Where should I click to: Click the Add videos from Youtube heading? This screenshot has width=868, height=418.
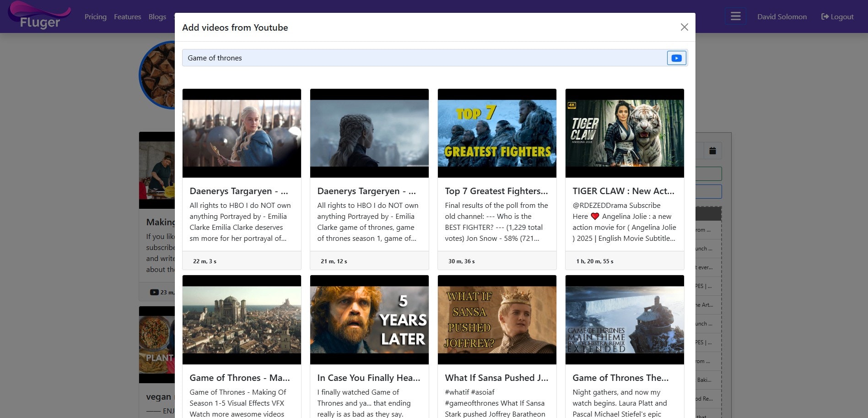coord(235,27)
